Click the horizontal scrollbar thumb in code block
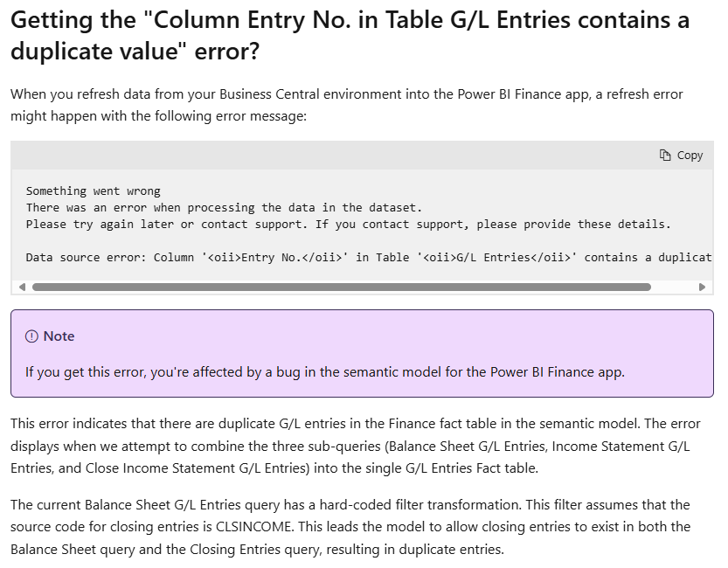 (x=341, y=287)
